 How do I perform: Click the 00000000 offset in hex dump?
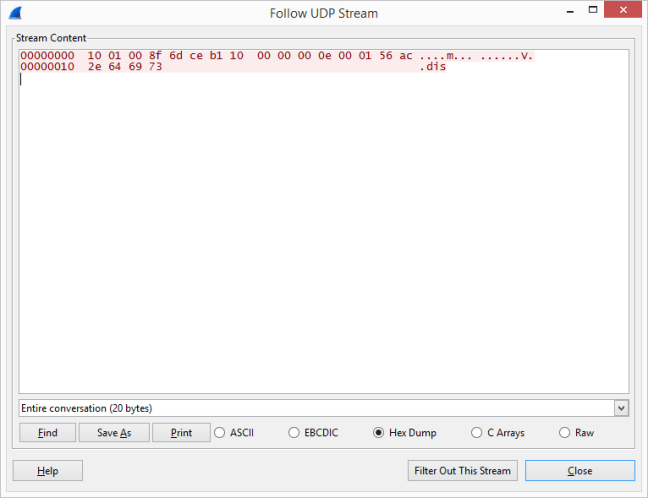coord(48,55)
